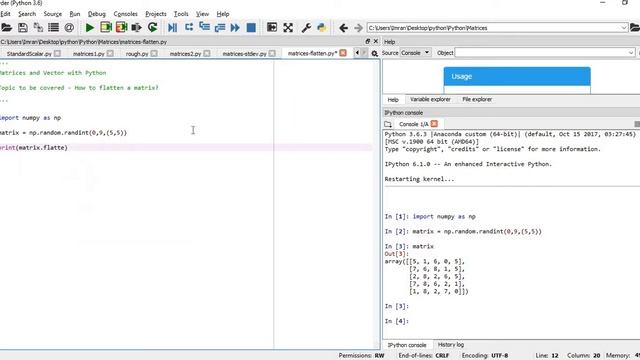This screenshot has width=640, height=360.
Task: Click the debug Step return icon
Action: 220,27
